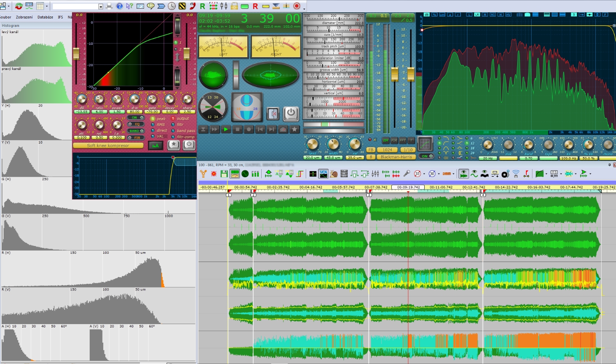Open the dmm dropdown arrow
This screenshot has width=616, height=364.
point(453,174)
